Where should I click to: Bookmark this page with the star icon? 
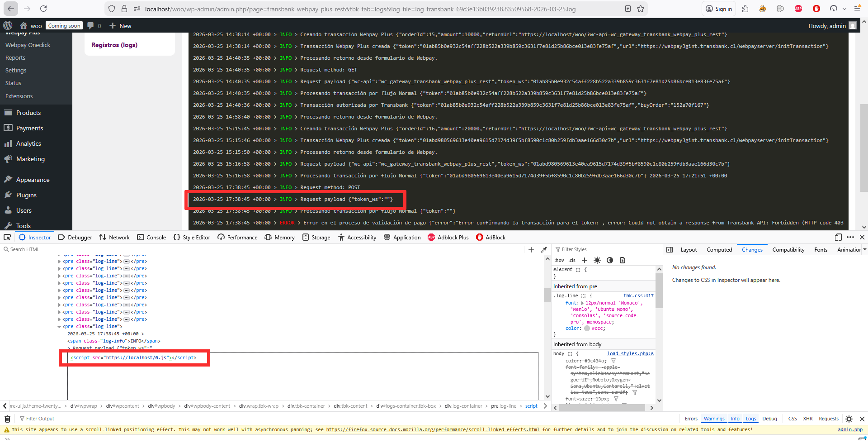tap(641, 9)
